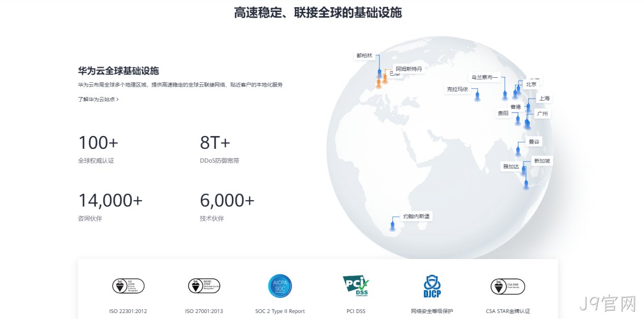644x319 pixels.
Task: Click the '咨询伙伴' label
Action: [90, 218]
